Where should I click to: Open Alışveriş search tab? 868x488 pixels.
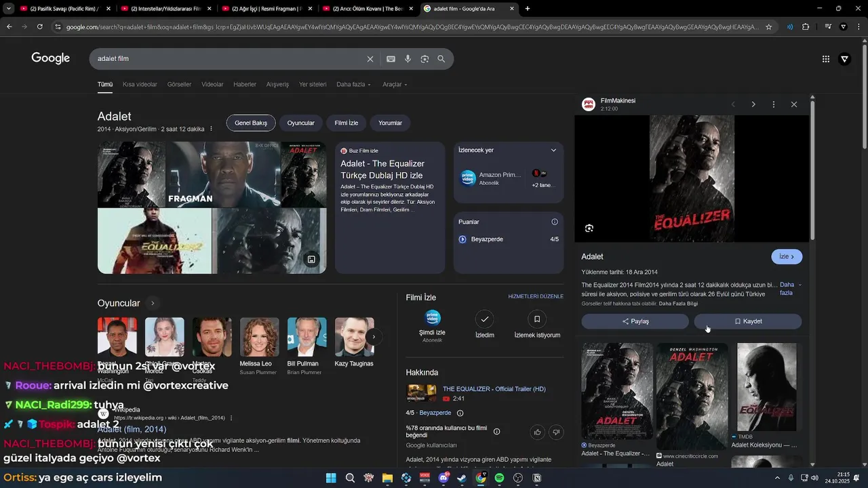[x=277, y=85]
